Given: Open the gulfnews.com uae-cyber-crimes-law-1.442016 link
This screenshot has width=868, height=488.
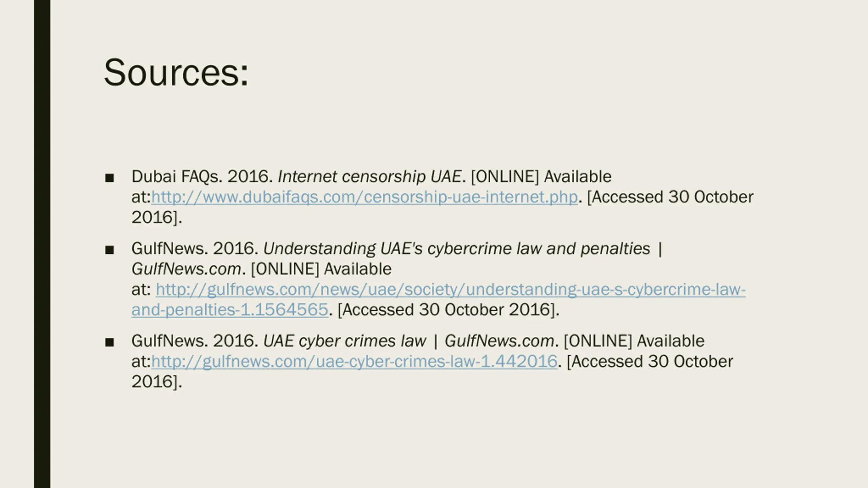Looking at the screenshot, I should pyautogui.click(x=354, y=361).
